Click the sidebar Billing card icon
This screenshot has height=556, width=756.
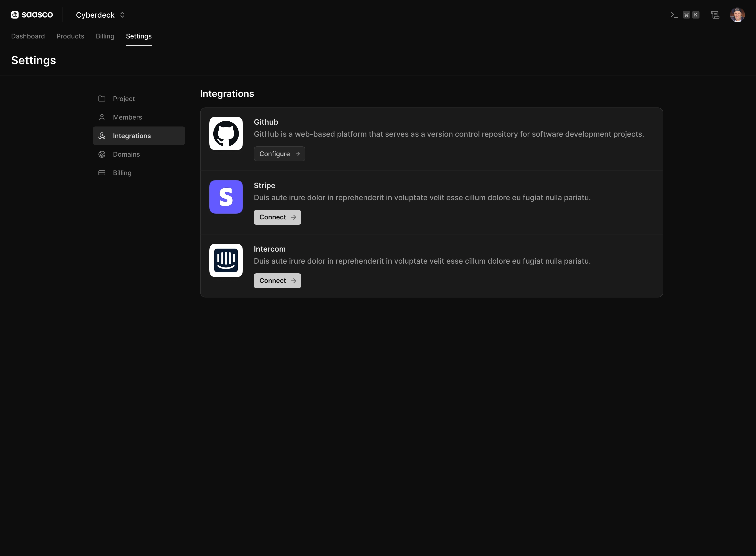coord(102,173)
